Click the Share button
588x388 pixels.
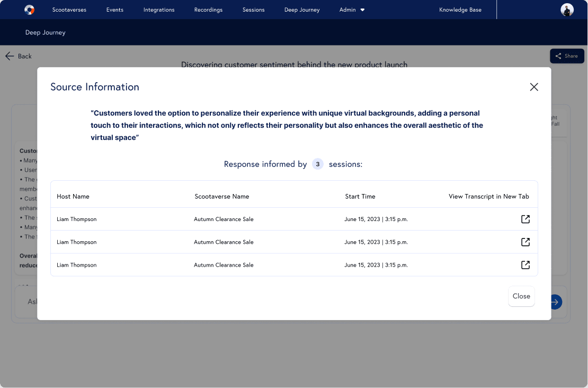click(x=567, y=56)
